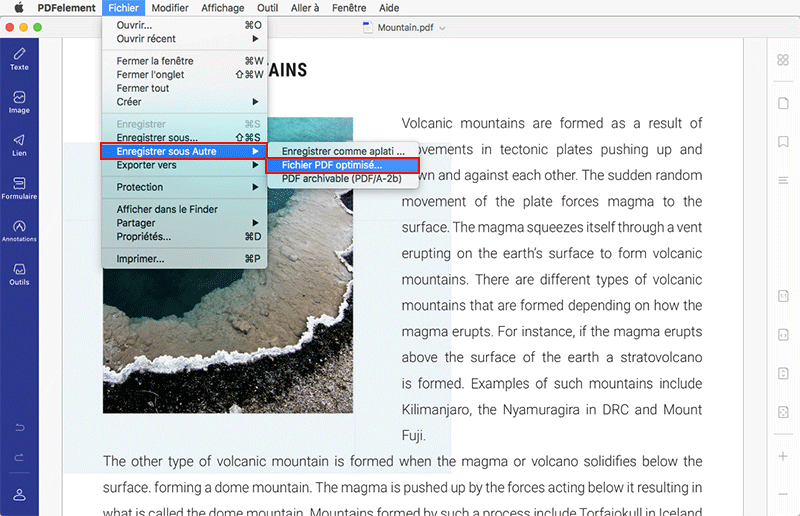Image resolution: width=800 pixels, height=516 pixels.
Task: Click the Mountain.pdf document icon in title bar
Action: click(367, 28)
